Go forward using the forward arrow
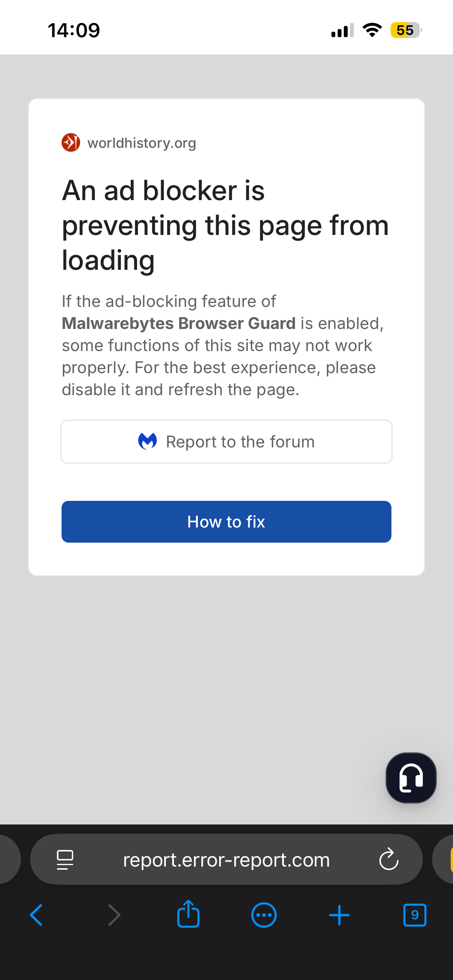The width and height of the screenshot is (453, 980). pos(114,915)
